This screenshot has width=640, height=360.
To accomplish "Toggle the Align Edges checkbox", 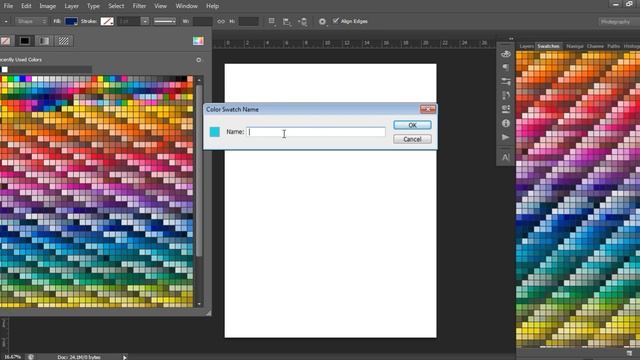I will (336, 21).
